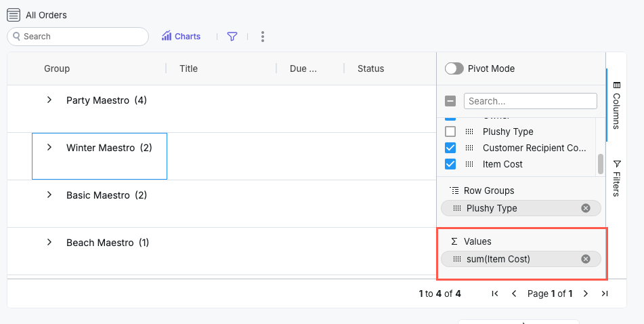The image size is (644, 324).
Task: Switch to the Filters side tab
Action: [x=616, y=178]
